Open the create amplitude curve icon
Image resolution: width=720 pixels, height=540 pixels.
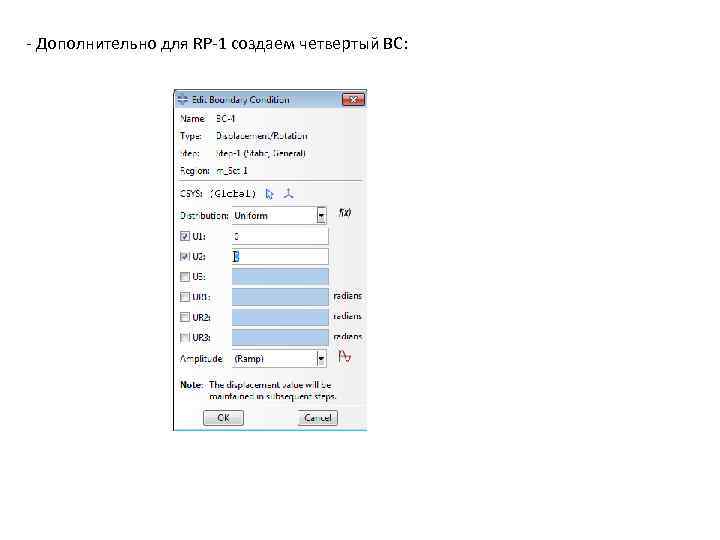click(x=344, y=357)
